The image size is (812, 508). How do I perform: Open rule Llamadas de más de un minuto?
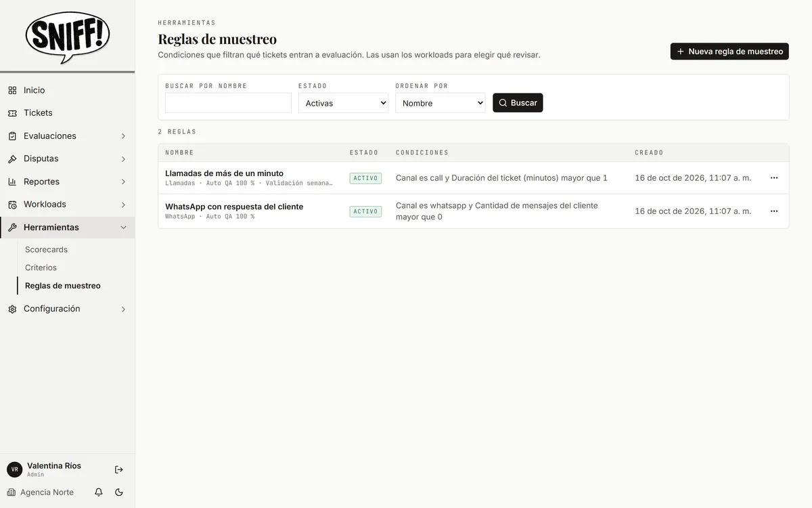(224, 173)
